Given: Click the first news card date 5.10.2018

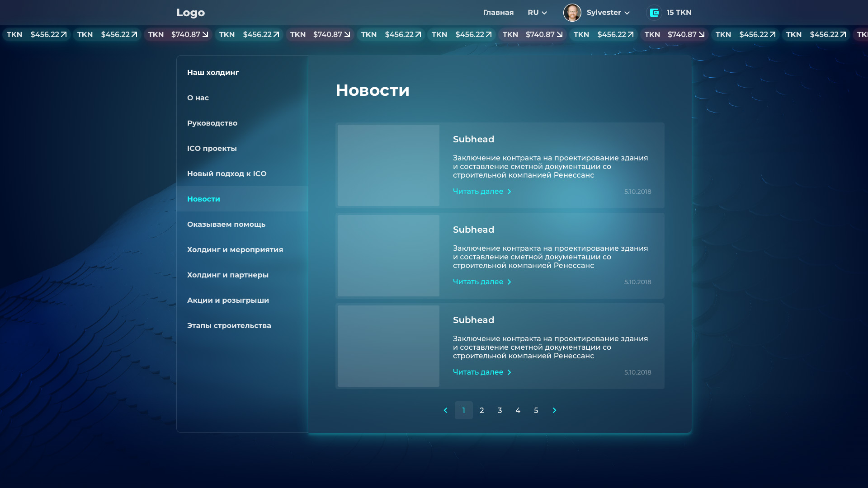Looking at the screenshot, I should [x=638, y=192].
